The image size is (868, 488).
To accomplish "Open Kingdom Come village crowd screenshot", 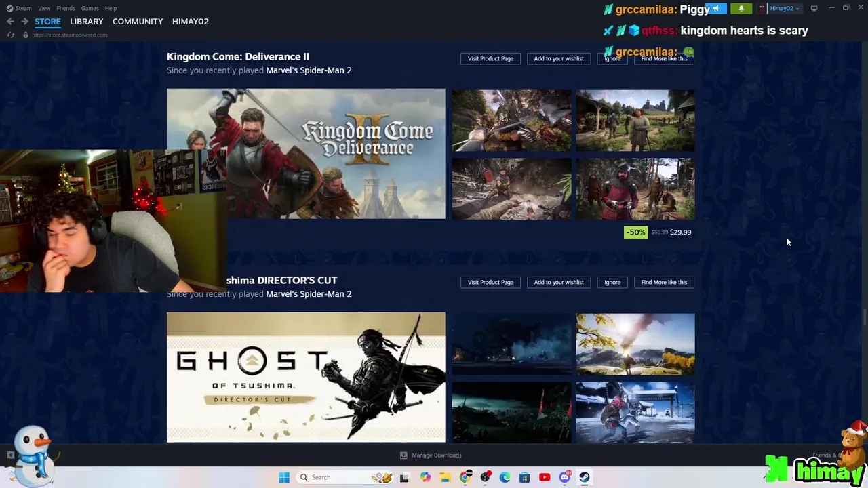I will point(635,121).
